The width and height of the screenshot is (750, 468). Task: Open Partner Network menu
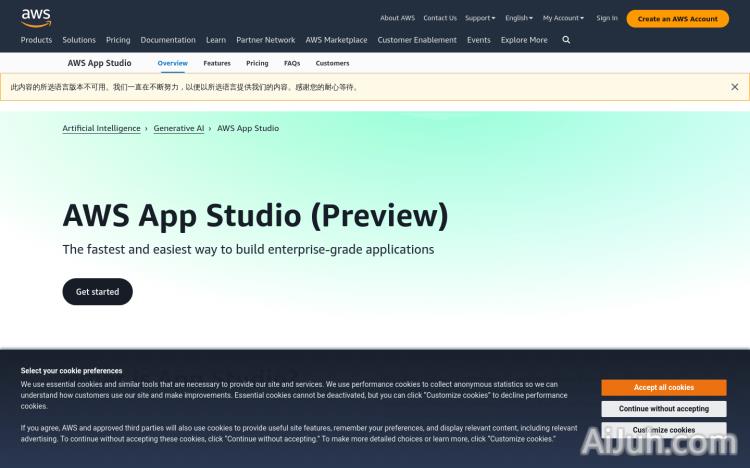[x=265, y=40]
